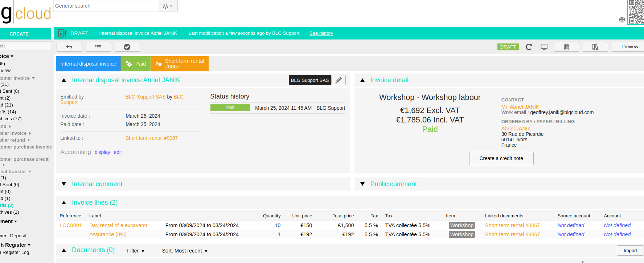Open the Preview button
Screen dimensions: 644x263
pos(629,47)
